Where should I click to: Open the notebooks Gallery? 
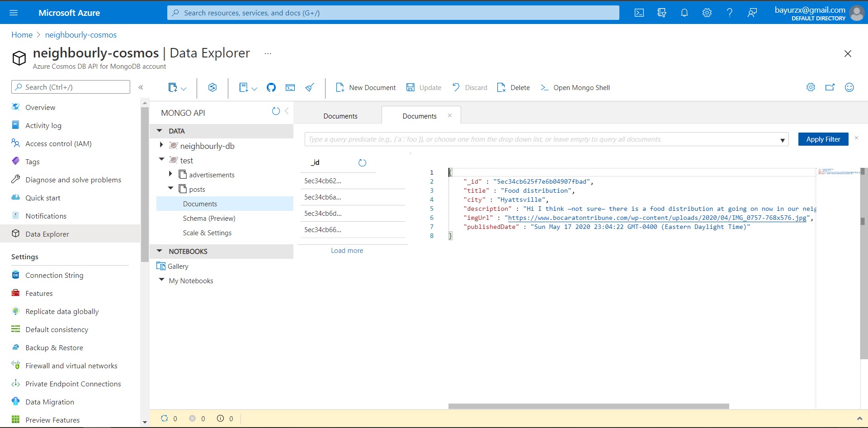click(x=178, y=266)
